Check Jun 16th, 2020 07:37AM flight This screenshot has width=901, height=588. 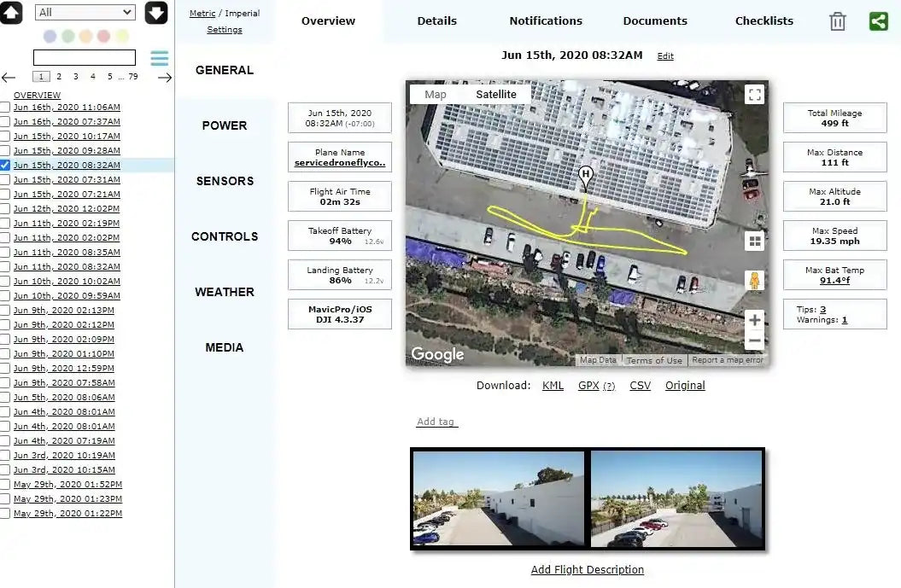[x=4, y=122]
